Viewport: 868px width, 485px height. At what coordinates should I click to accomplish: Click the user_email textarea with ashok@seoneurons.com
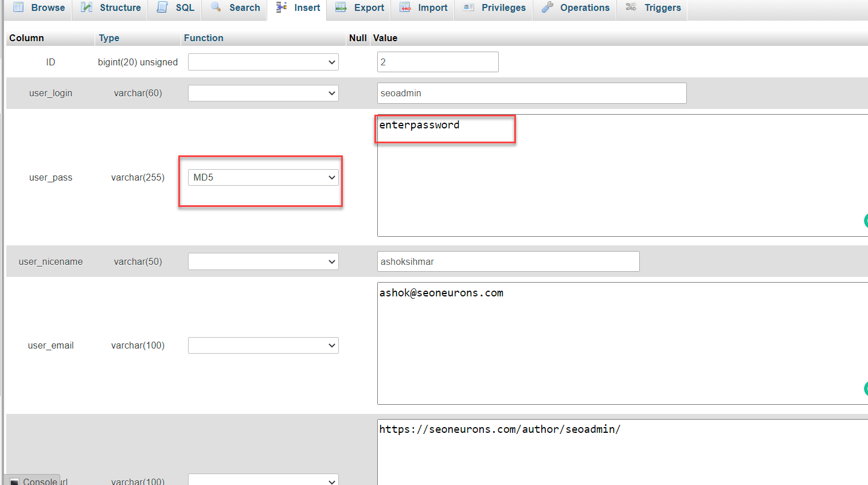623,343
